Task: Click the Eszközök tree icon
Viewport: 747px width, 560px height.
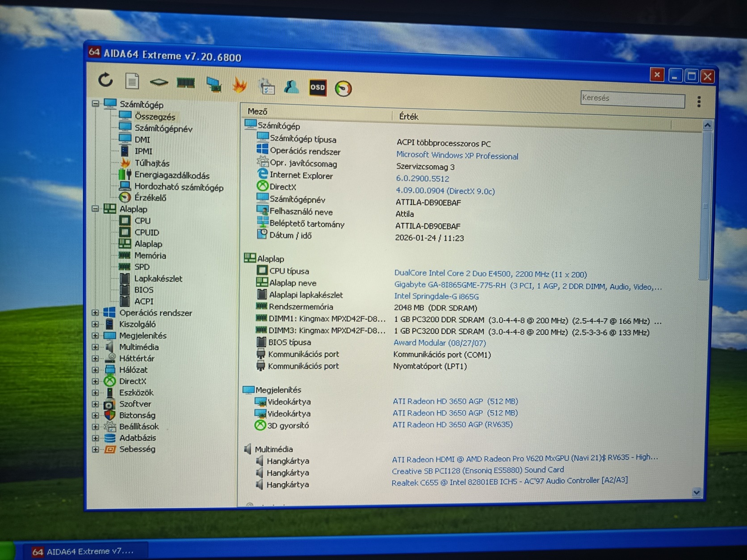Action: [109, 393]
